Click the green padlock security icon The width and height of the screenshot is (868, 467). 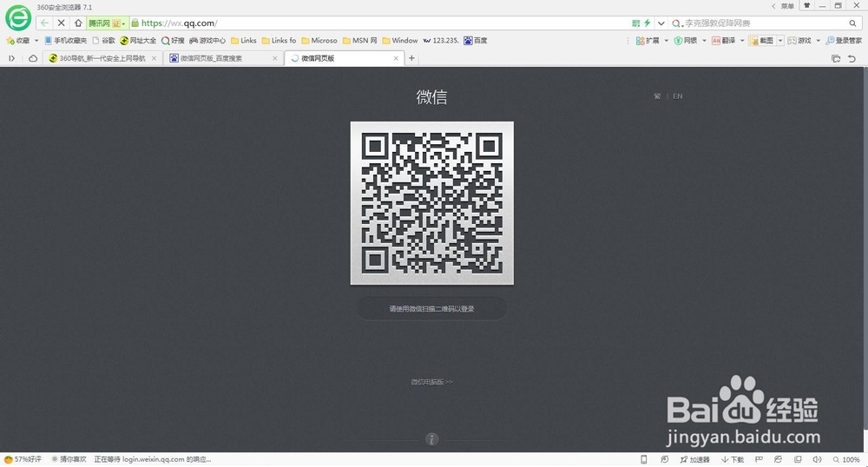tap(135, 23)
